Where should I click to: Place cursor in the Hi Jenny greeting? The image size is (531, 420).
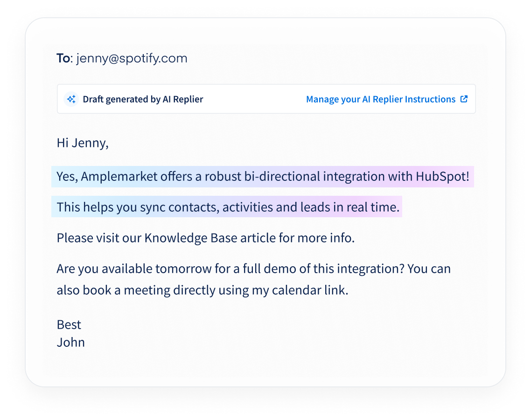coord(83,143)
